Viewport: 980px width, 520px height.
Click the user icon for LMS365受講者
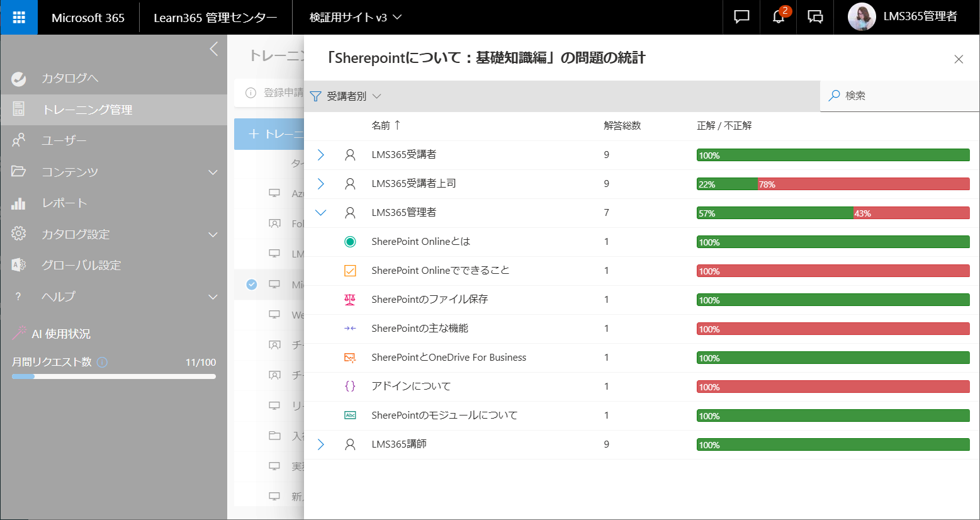[351, 155]
